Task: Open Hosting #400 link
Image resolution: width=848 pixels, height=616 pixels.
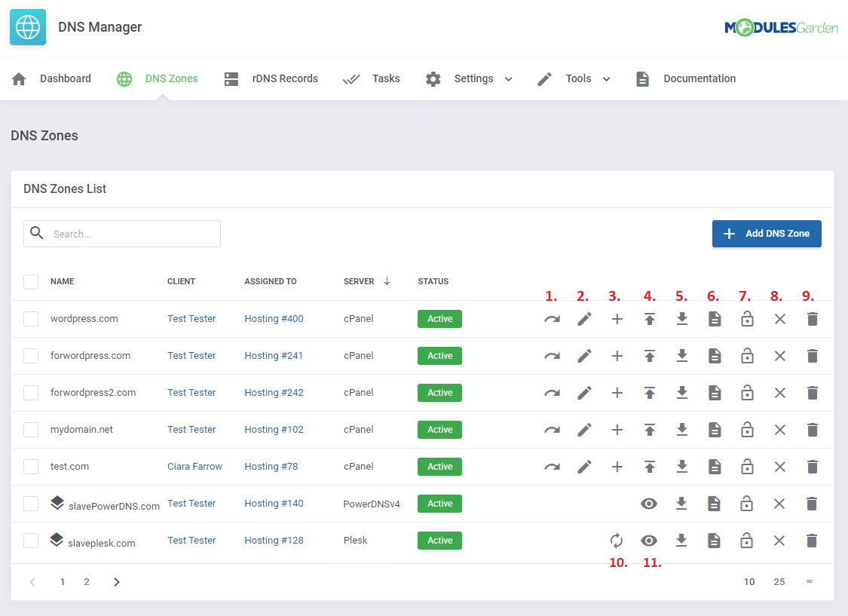Action: point(274,319)
